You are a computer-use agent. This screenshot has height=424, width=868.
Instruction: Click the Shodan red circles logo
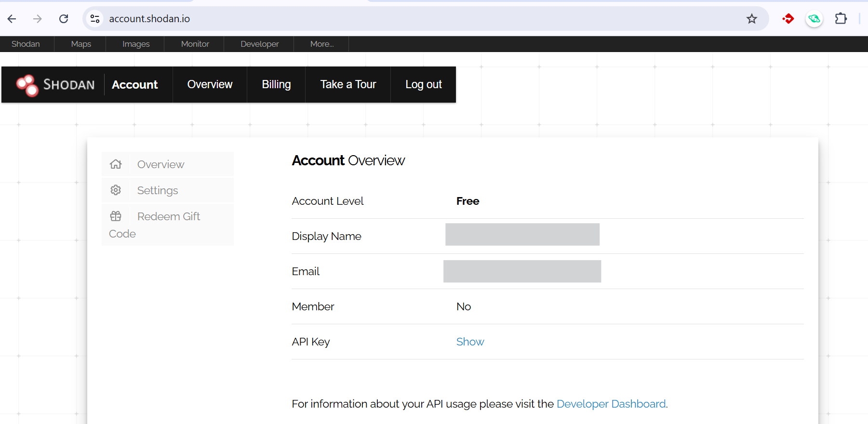pos(27,85)
